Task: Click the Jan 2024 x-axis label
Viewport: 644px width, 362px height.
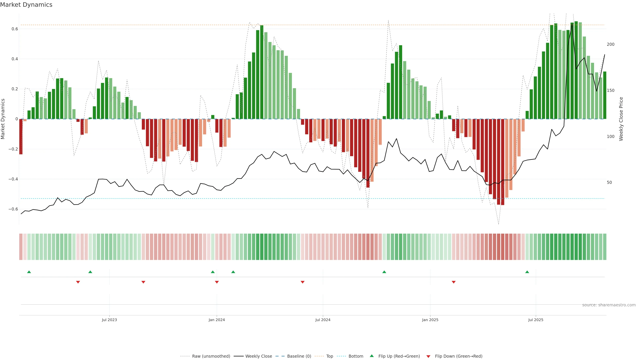Action: click(217, 320)
